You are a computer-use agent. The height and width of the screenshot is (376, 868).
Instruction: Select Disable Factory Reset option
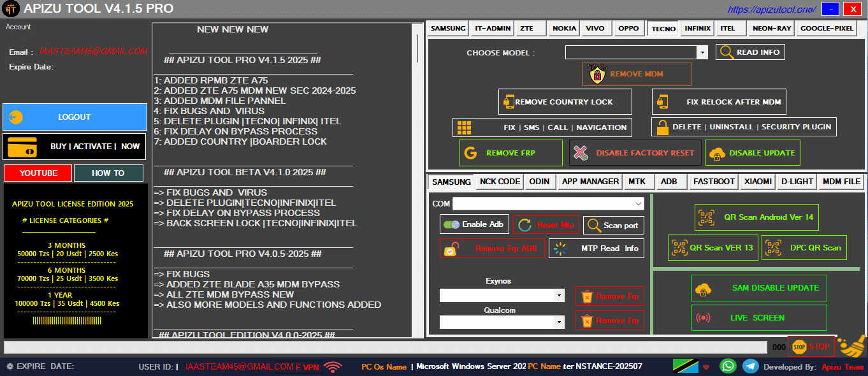coord(635,153)
